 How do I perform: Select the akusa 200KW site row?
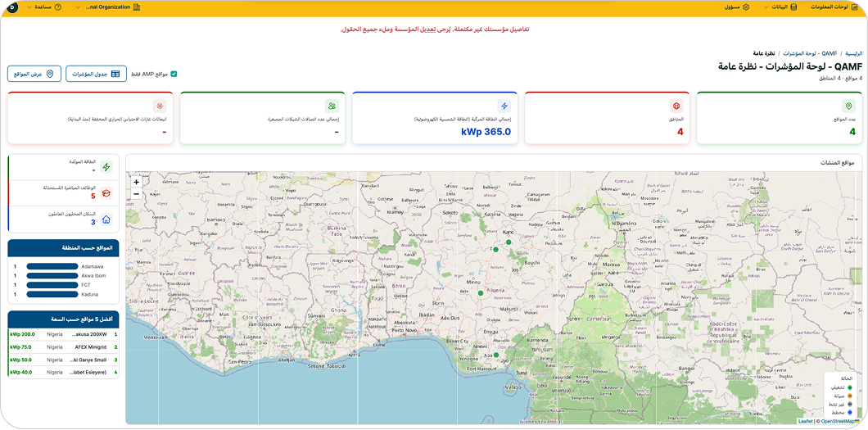(64, 334)
